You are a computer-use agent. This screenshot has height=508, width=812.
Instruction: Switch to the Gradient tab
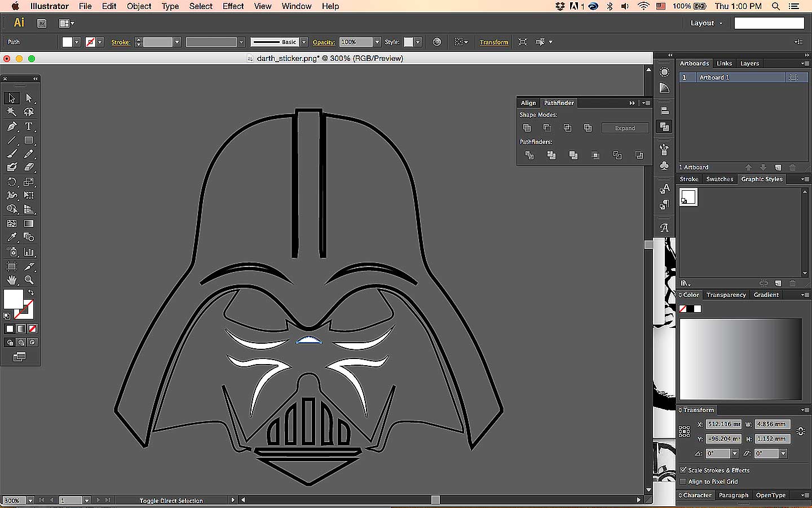[766, 295]
